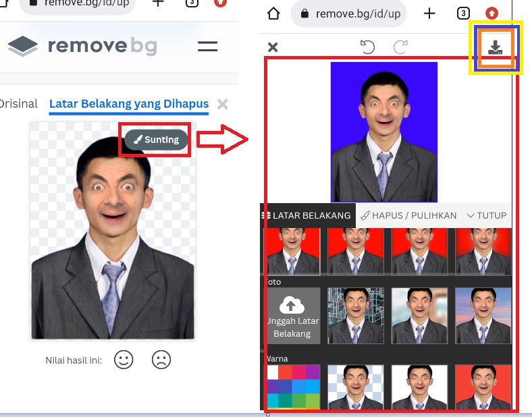
Task: Choose the blurred interior photo background
Action: coord(420,316)
